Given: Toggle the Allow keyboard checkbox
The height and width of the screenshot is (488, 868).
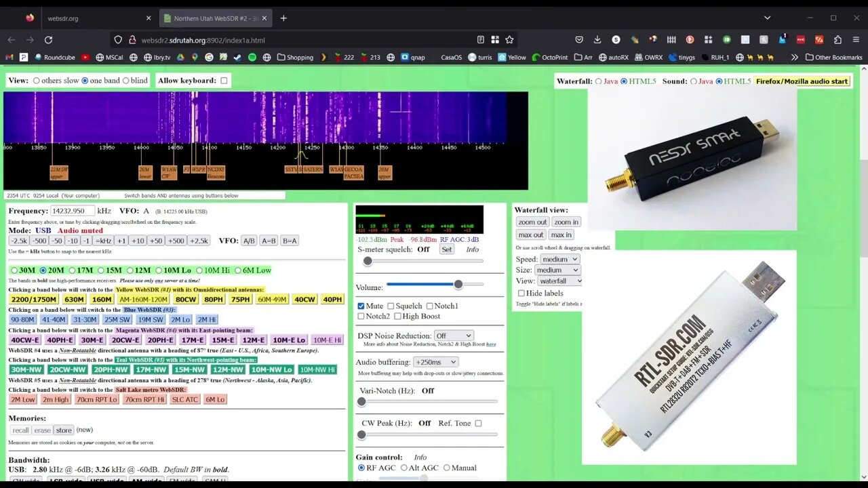Looking at the screenshot, I should tap(224, 81).
